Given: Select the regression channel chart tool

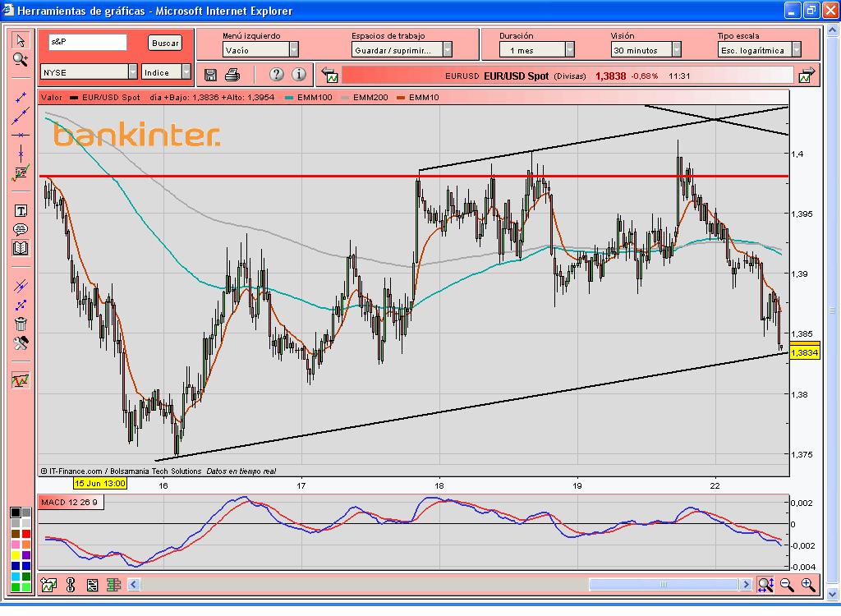Looking at the screenshot, I should 21,172.
